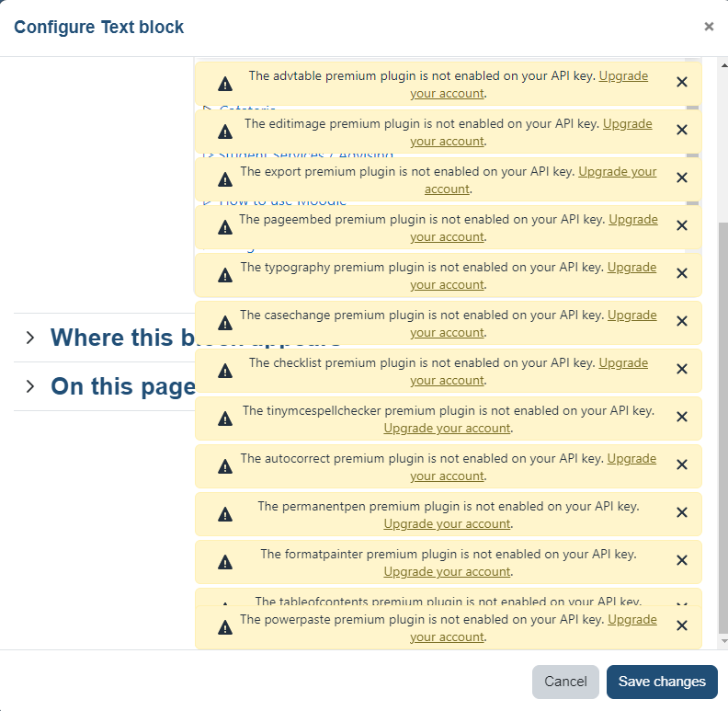
Task: Close the typography plugin notification
Action: tap(681, 274)
